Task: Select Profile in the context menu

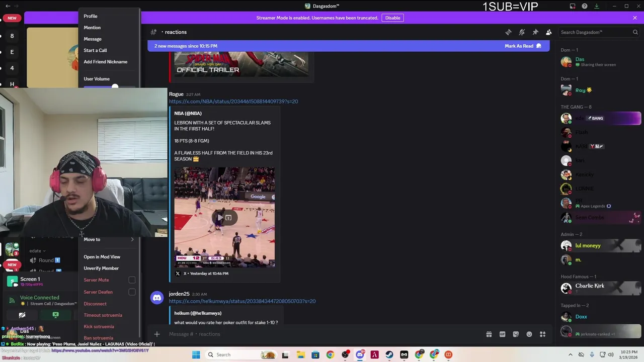Action: pos(91,16)
